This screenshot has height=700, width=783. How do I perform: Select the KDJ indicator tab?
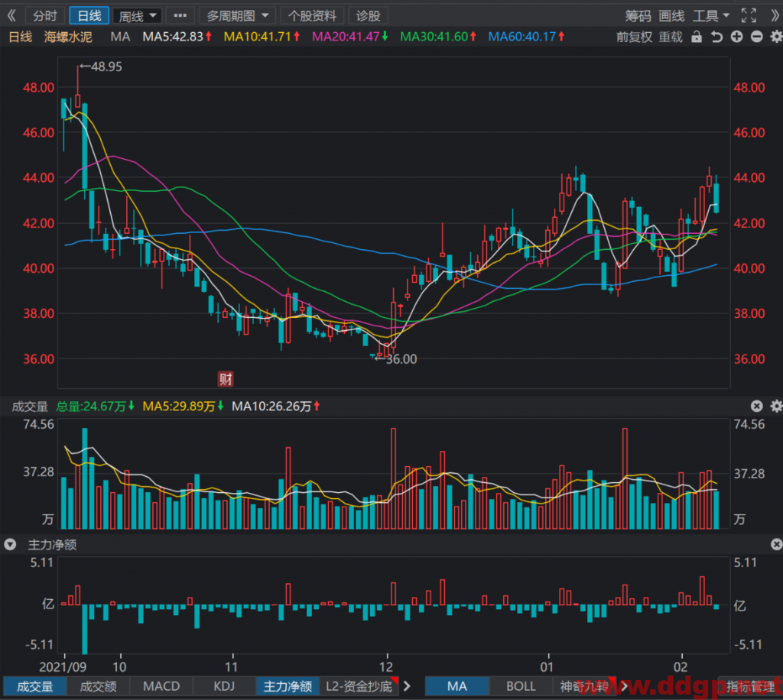224,686
